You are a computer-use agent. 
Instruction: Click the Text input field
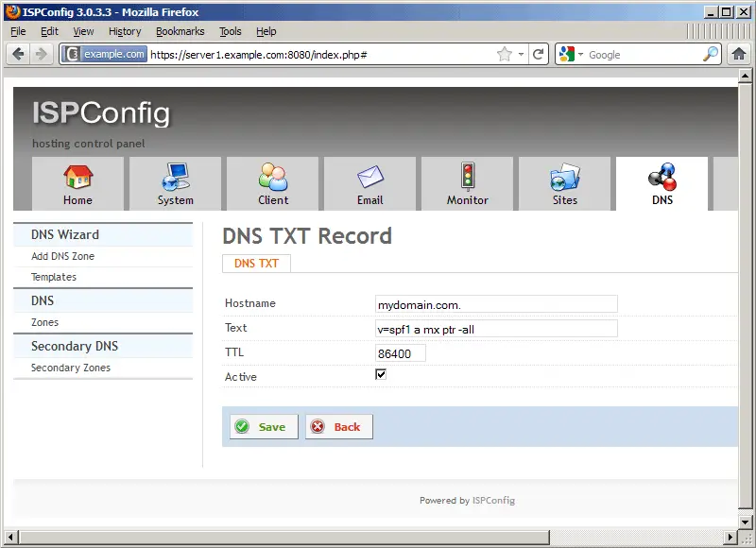(496, 329)
